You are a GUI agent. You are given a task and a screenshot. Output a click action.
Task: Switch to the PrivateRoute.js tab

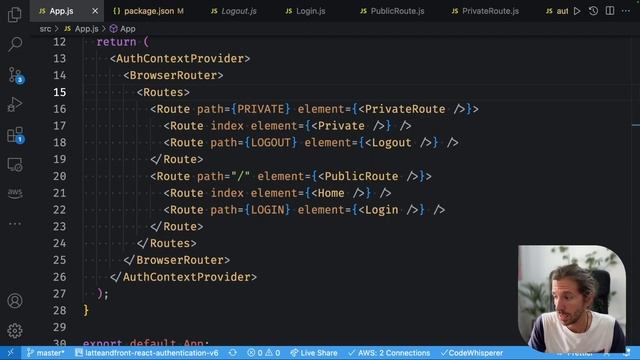point(485,11)
